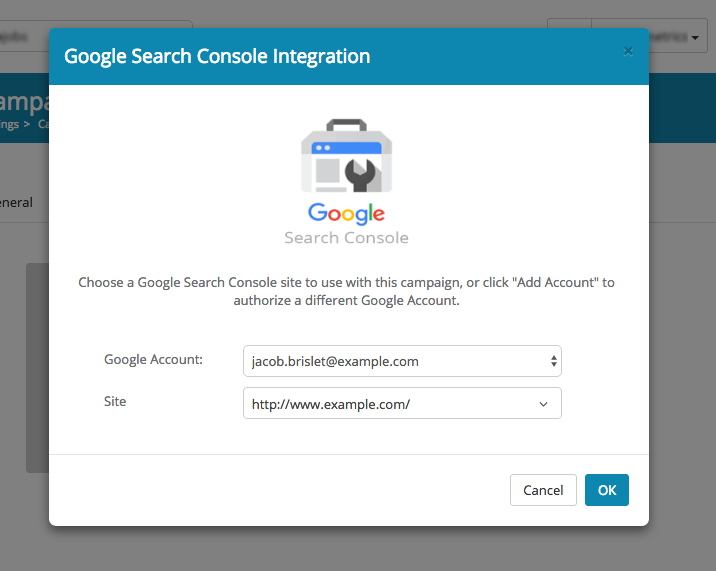Click the Site dropdown chevron arrow
Screen dimensions: 716x571
(544, 404)
